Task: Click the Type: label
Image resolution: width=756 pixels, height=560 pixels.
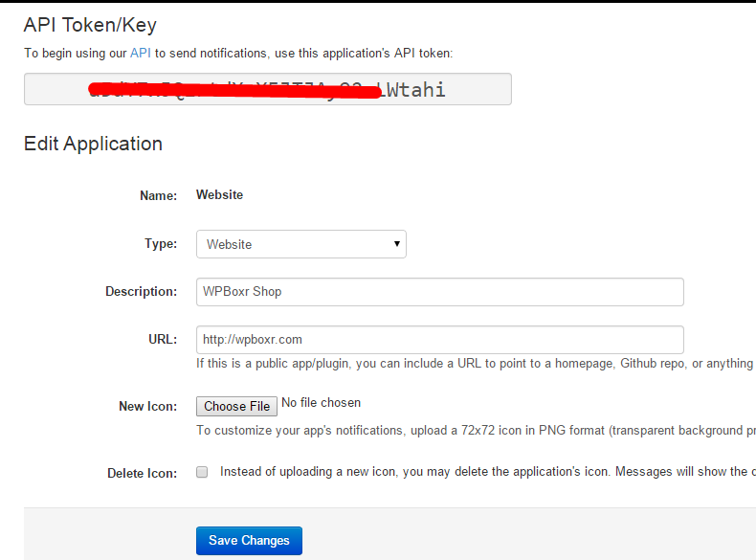Action: [x=161, y=243]
